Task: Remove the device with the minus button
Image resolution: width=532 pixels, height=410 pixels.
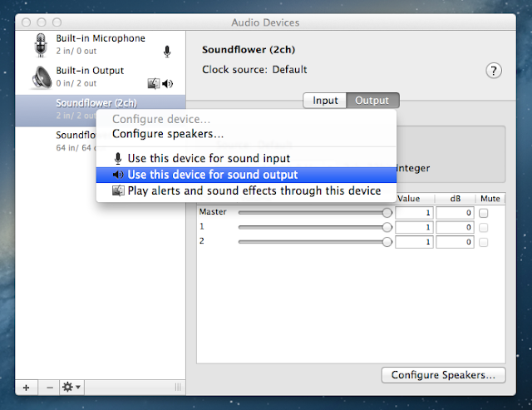Action: point(50,388)
